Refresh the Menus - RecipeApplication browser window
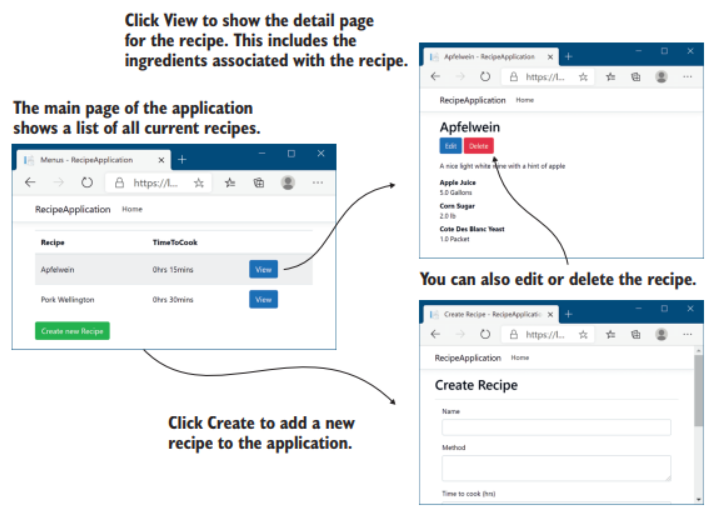The image size is (714, 514). pos(87,183)
